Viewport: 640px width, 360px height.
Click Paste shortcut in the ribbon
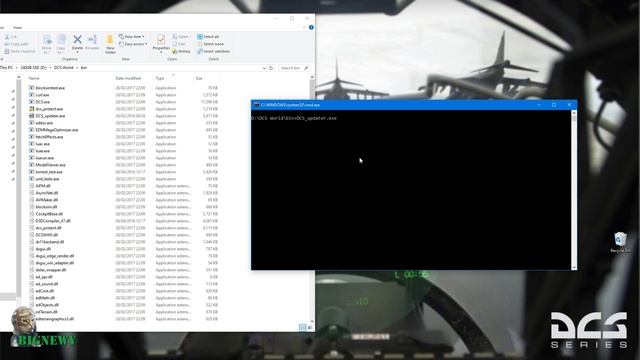(x=20, y=51)
